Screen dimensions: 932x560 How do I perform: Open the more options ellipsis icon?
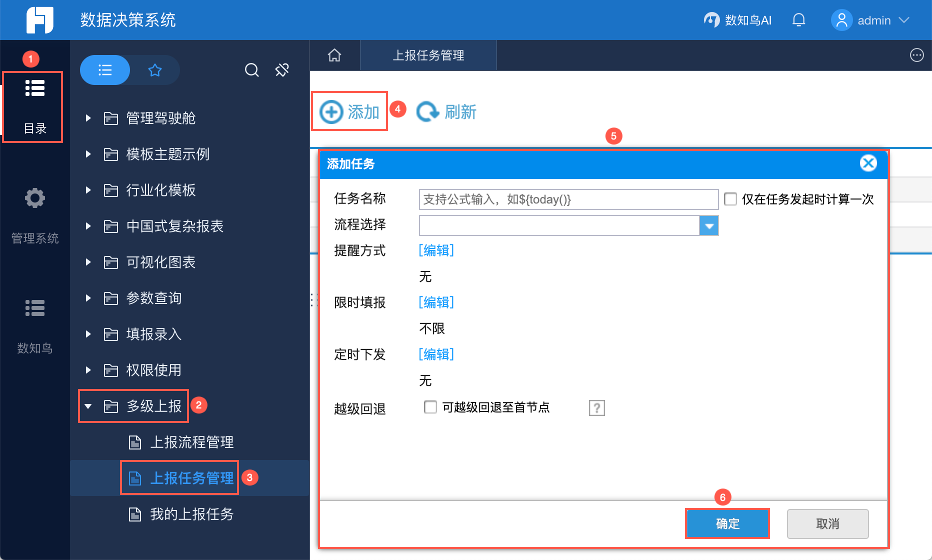click(917, 55)
